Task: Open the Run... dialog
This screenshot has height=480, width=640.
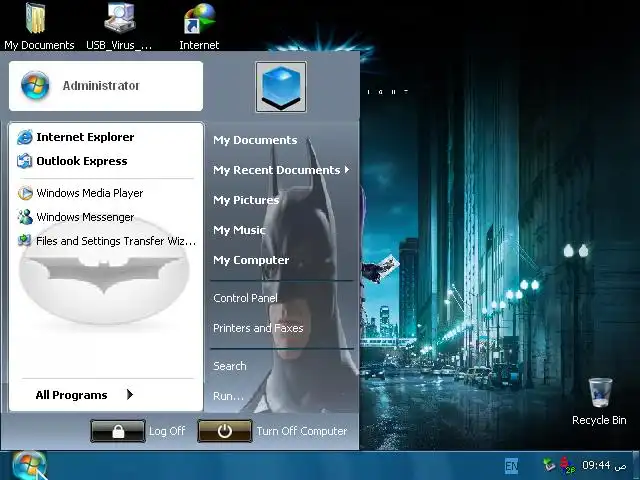Action: (x=228, y=396)
